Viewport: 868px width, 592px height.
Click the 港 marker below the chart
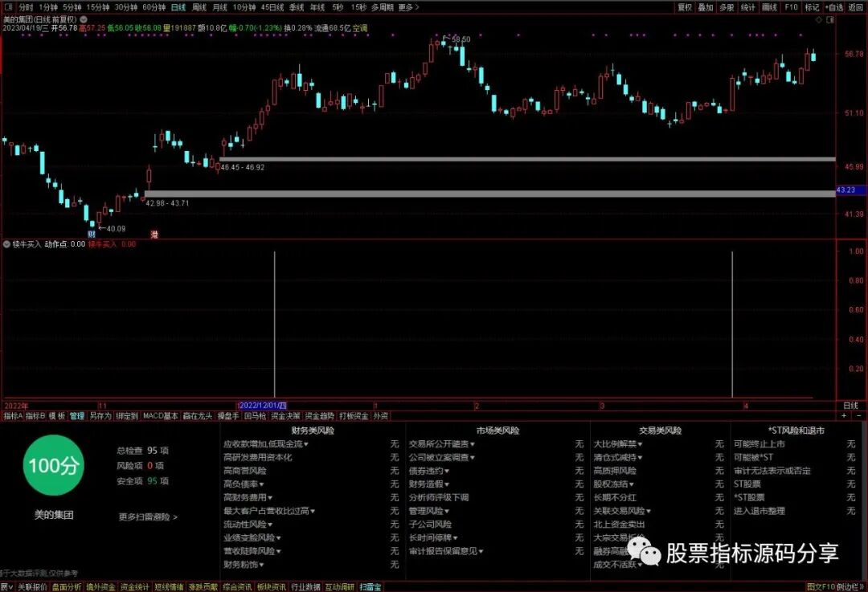click(x=154, y=235)
